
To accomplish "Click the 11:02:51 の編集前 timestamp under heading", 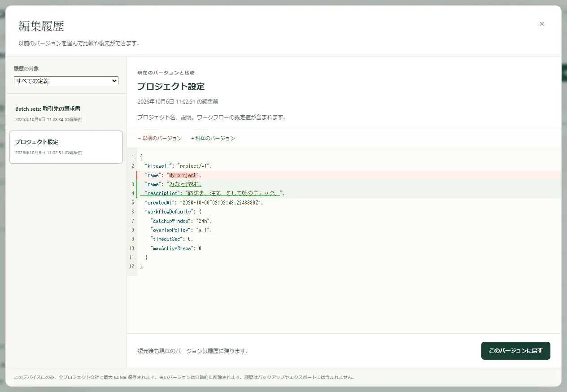I will [178, 102].
